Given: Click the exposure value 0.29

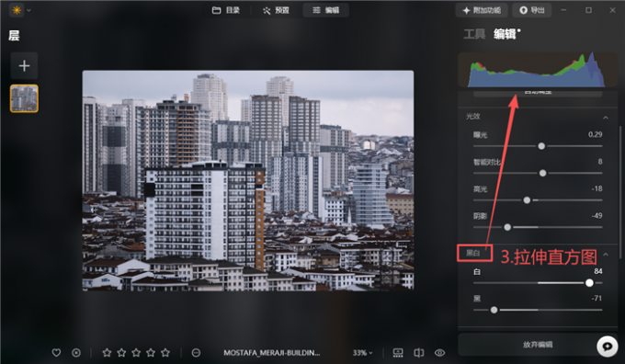Looking at the screenshot, I should pyautogui.click(x=595, y=134).
